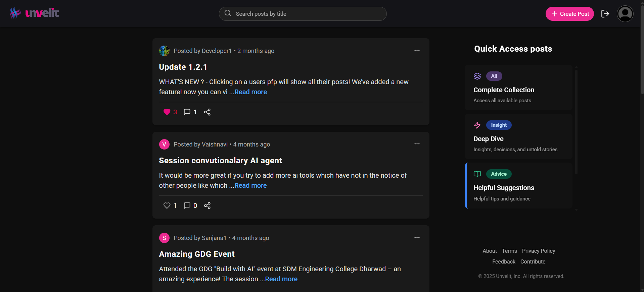Select the Deep Dive Insight category
Image resolution: width=644 pixels, height=292 pixels.
(x=518, y=137)
